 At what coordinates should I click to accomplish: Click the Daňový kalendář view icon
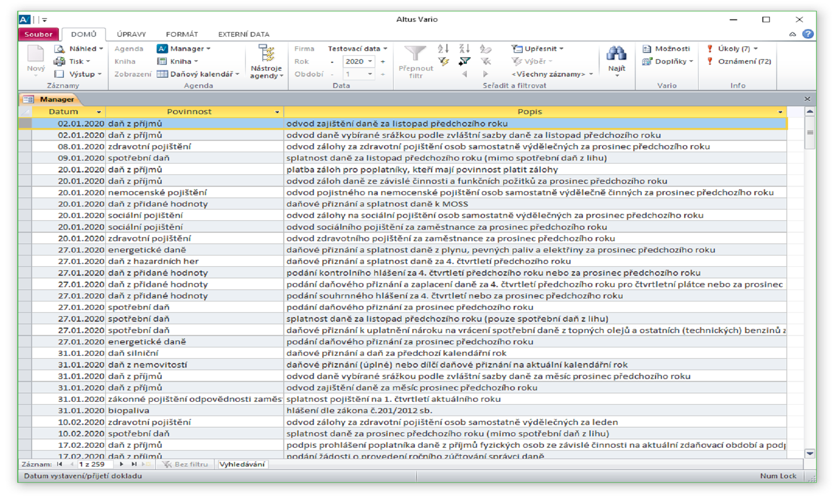pyautogui.click(x=162, y=74)
